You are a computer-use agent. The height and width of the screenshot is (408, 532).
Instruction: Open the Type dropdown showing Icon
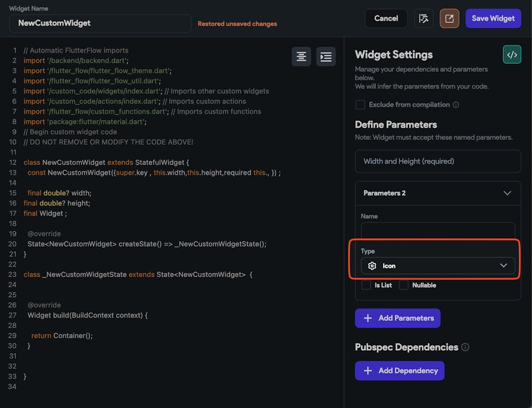click(438, 266)
